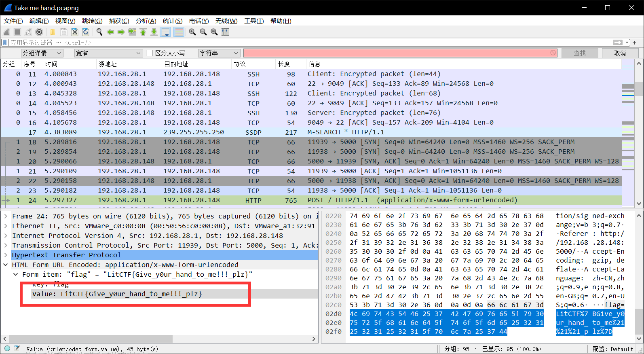Open 捕获(C) menu

[119, 21]
